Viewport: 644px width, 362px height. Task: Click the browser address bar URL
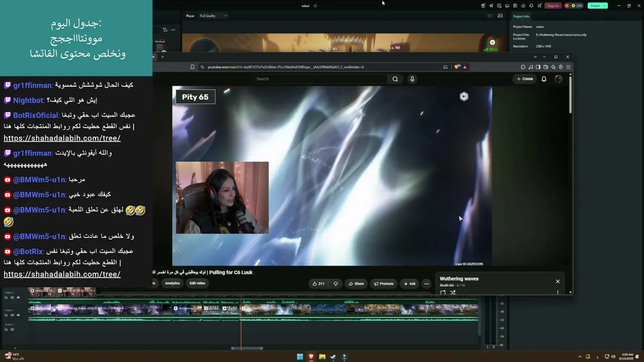tap(286, 67)
